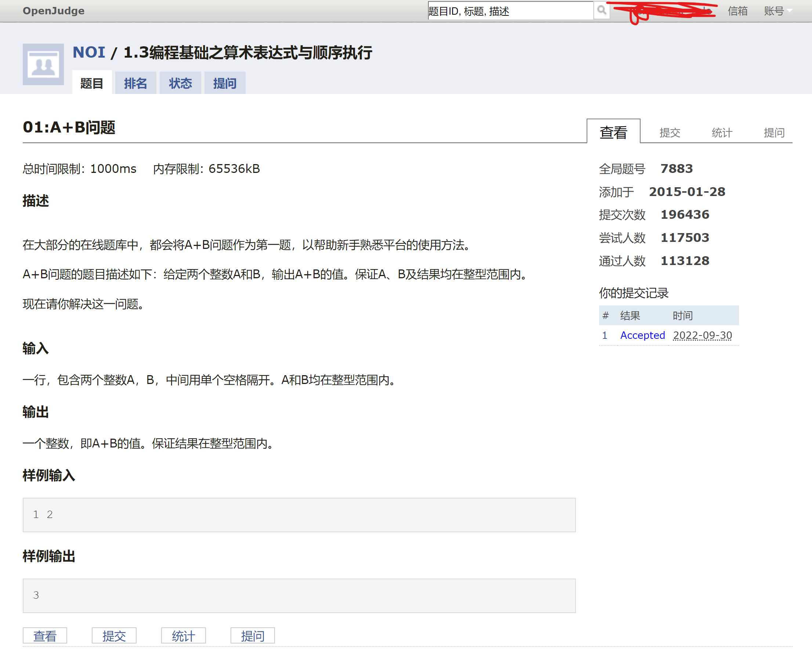Screen dimensions: 812x649
Task: Click the NOI group title link
Action: pyautogui.click(x=89, y=52)
